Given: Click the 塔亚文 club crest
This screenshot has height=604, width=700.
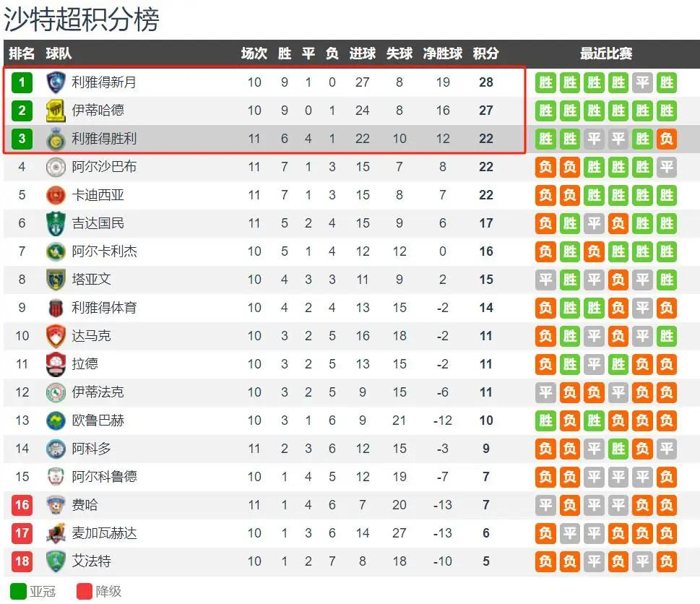Looking at the screenshot, I should (56, 280).
